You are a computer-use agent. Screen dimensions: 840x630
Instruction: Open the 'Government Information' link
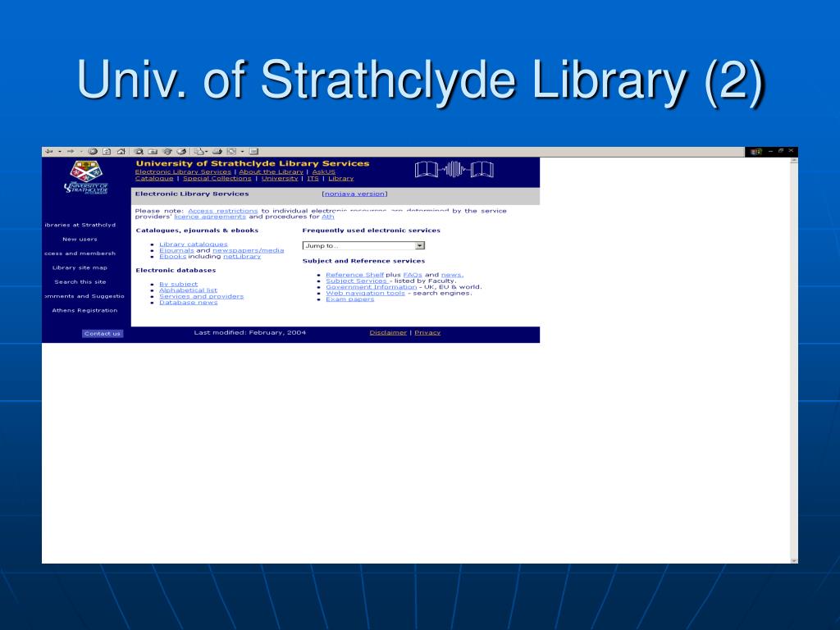[x=372, y=287]
